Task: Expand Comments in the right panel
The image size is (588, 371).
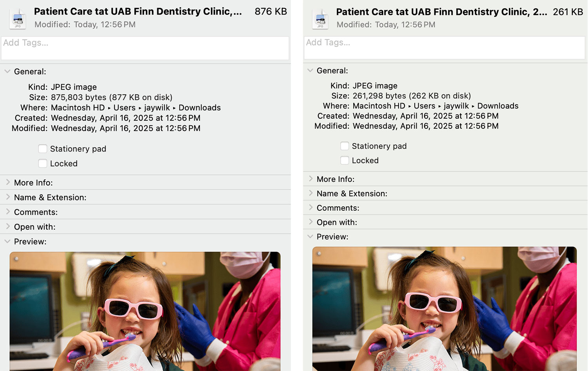Action: click(310, 208)
